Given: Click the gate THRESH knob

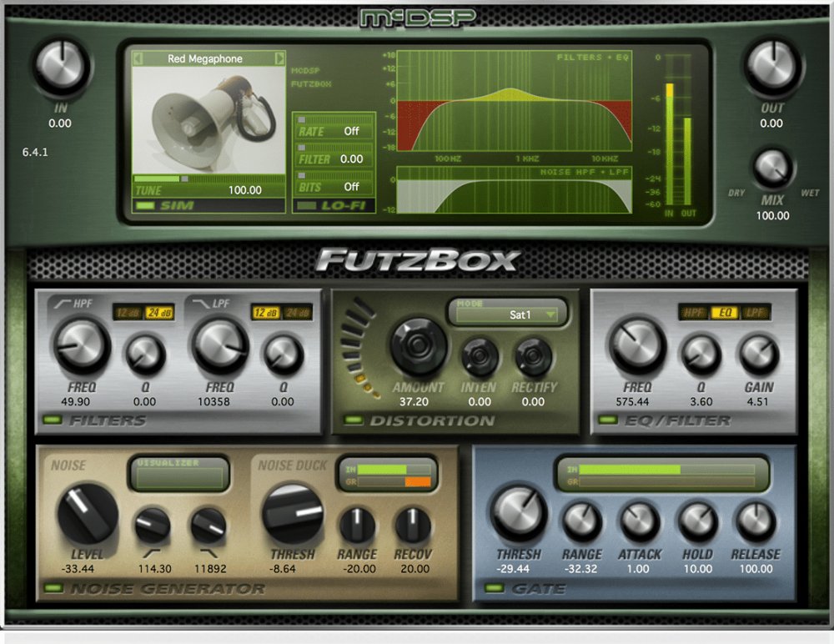Looking at the screenshot, I should pos(519,512).
